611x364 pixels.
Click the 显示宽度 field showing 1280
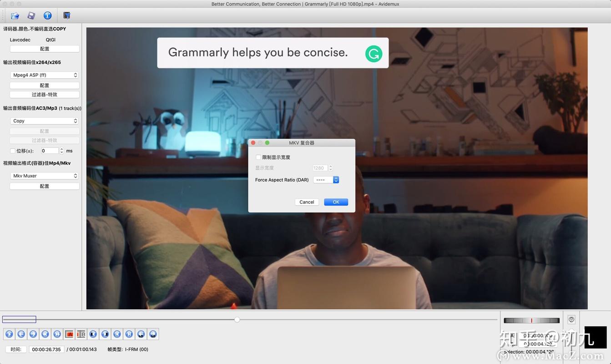320,168
